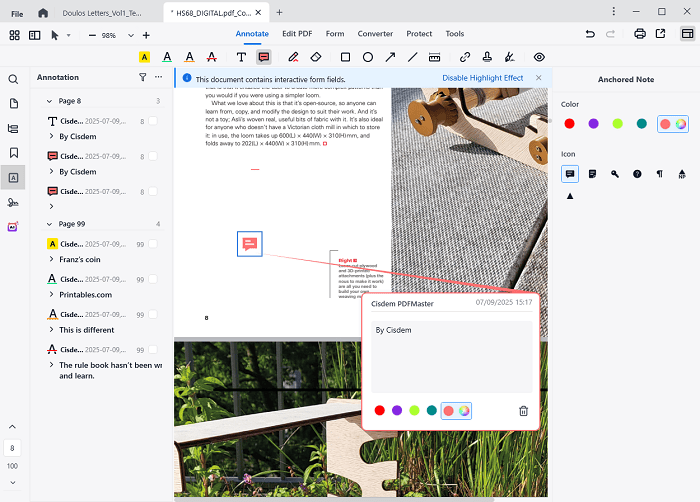Viewport: 700px width, 502px height.
Task: Collapse the Page 99 annotation group
Action: 50,224
